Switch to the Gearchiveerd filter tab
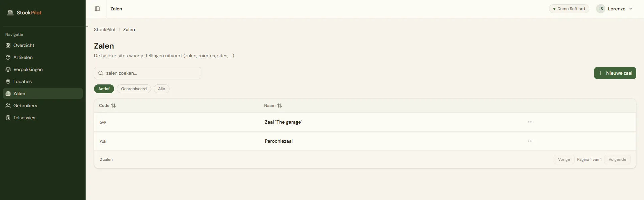The width and height of the screenshot is (644, 200). [134, 89]
